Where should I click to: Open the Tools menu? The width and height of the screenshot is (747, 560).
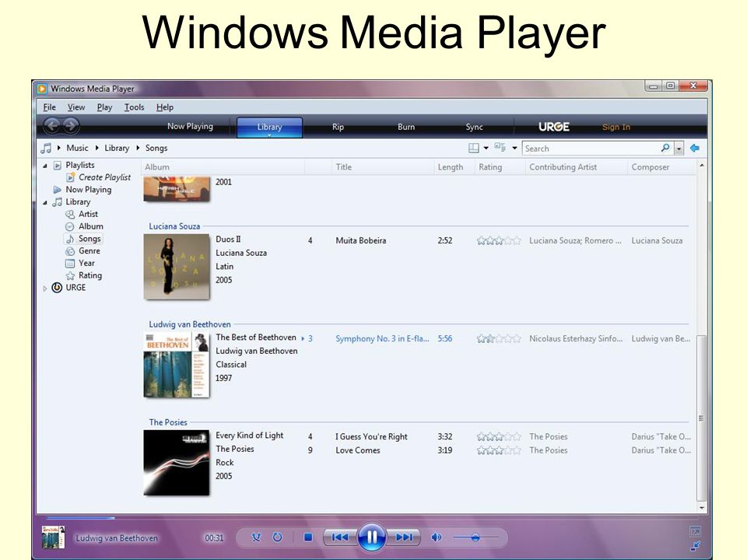135,107
